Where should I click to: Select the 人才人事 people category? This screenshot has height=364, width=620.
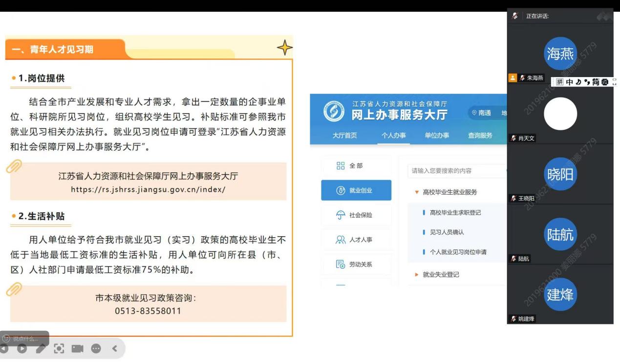356,240
